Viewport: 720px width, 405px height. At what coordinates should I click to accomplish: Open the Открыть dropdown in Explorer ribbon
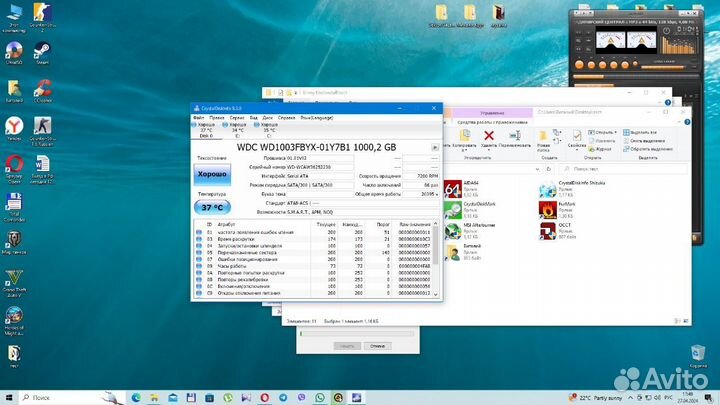point(603,132)
